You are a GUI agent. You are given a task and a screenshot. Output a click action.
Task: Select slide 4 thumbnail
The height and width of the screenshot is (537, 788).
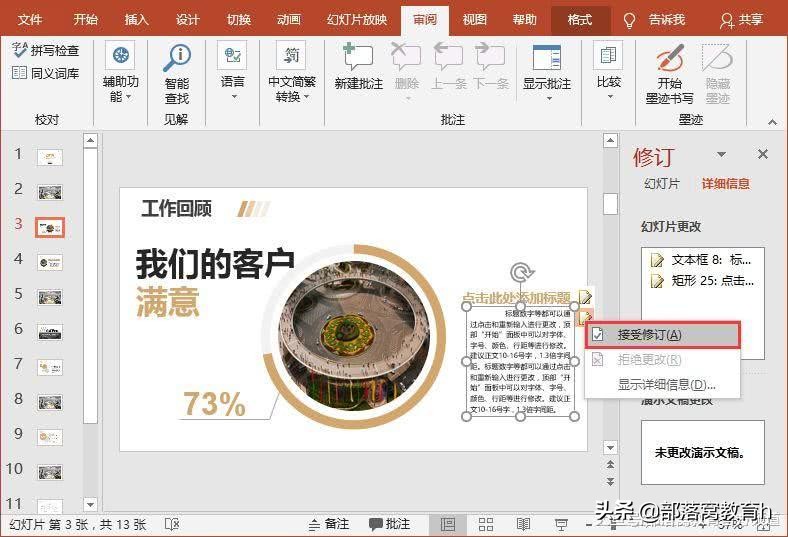coord(49,262)
